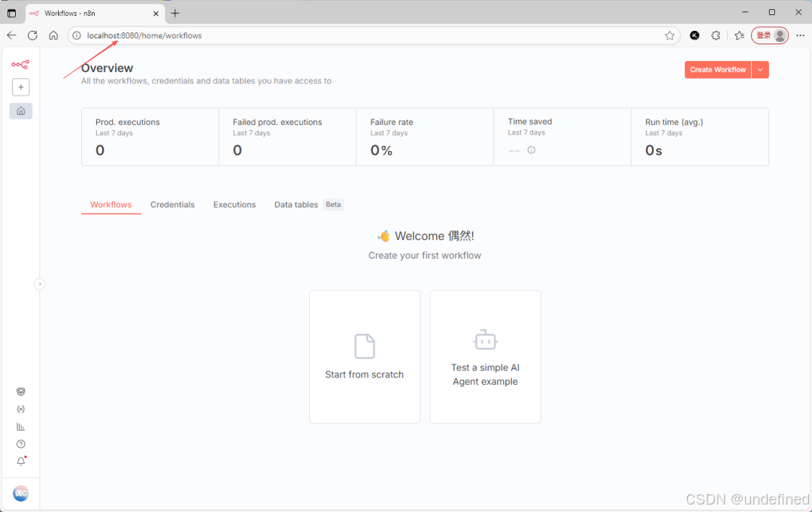Select the Workflows - n8n browser tab
The image size is (812, 512).
[x=95, y=14]
